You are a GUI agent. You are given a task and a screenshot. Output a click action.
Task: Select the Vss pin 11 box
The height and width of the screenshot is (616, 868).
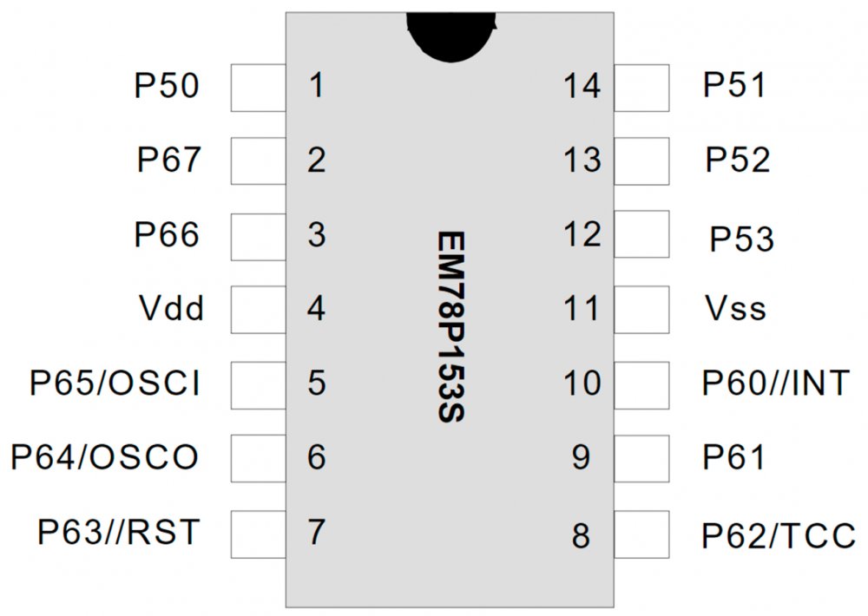coord(641,310)
